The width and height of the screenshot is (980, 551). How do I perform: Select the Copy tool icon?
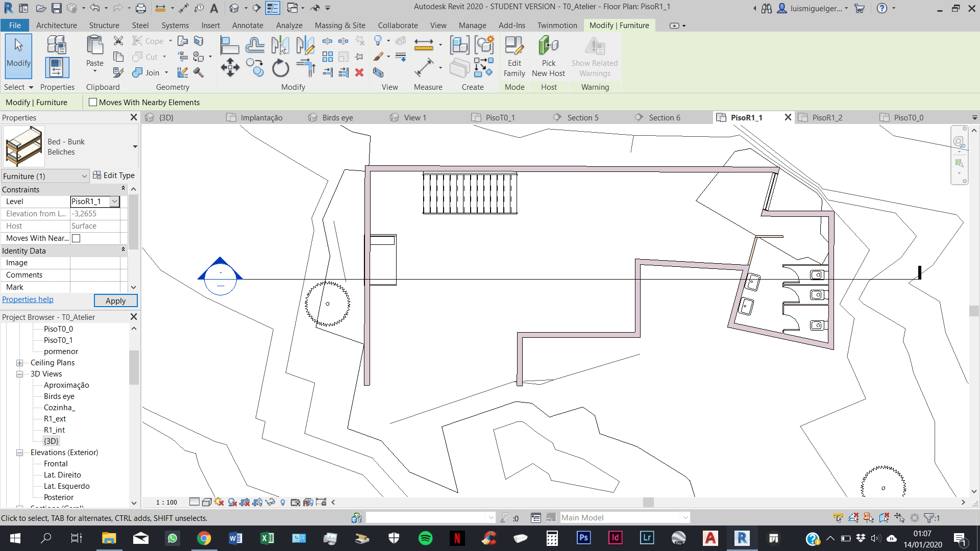pos(255,67)
